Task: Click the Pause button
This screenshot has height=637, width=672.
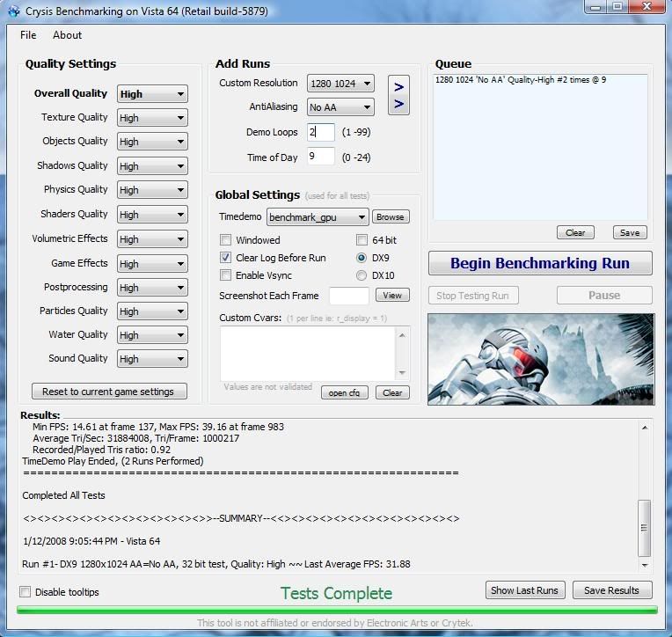Action: [x=604, y=296]
